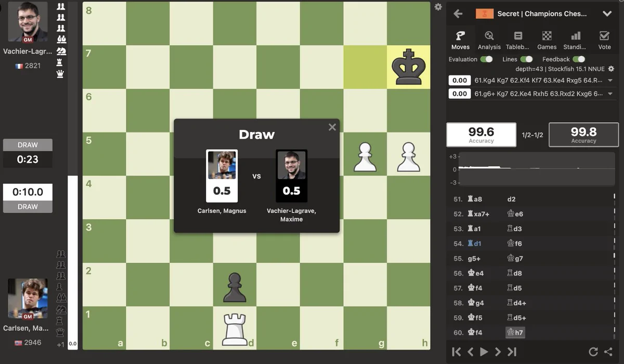Toggle the Feedback switch

tap(579, 59)
